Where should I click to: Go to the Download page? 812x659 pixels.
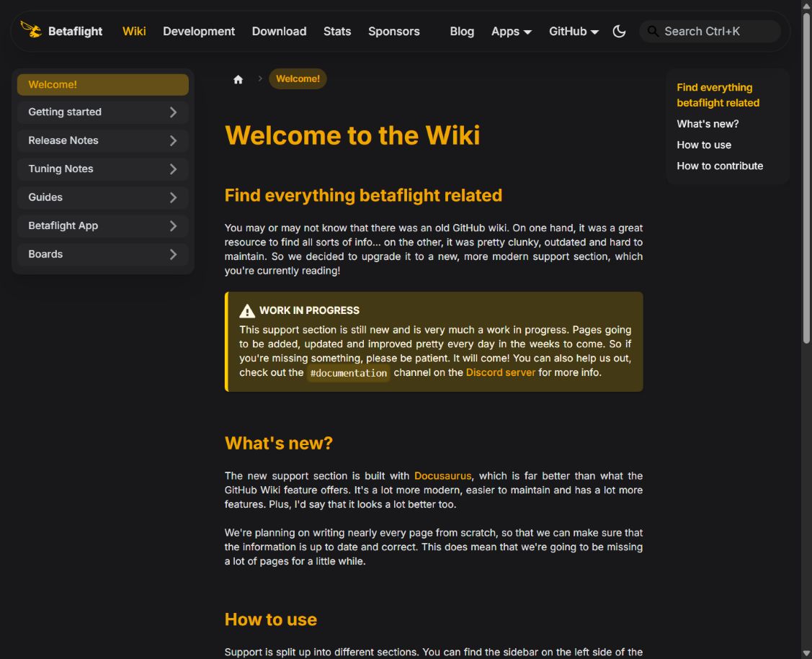(x=279, y=32)
